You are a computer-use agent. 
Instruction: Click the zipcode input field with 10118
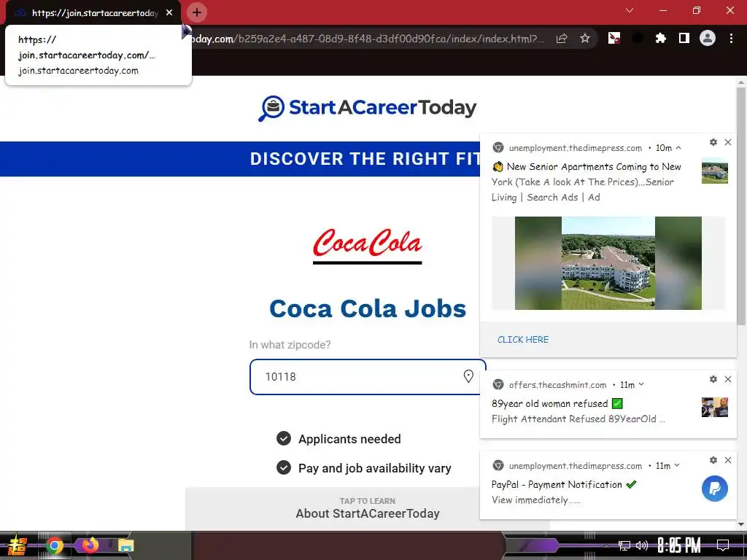click(x=368, y=377)
